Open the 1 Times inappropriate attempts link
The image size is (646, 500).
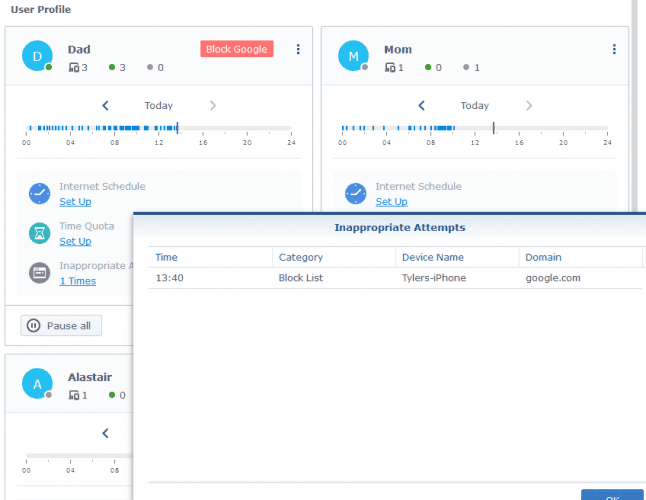pos(77,281)
